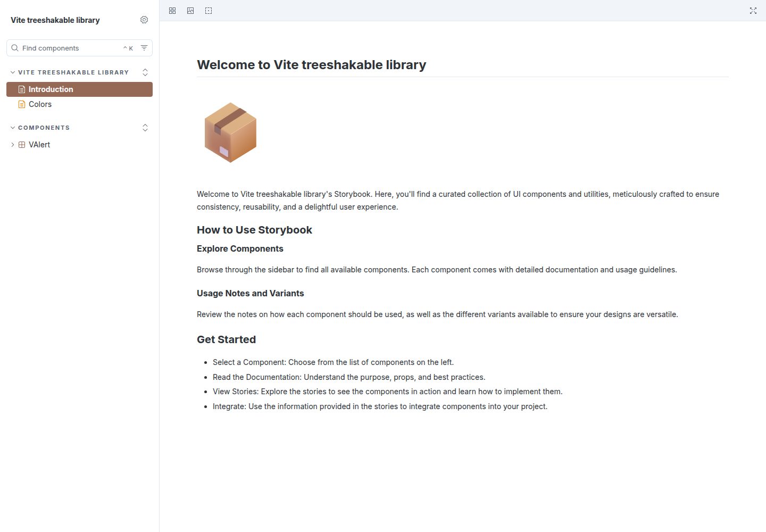Viewport: 766px width, 532px height.
Task: Click the View Stories bullet item
Action: point(387,392)
